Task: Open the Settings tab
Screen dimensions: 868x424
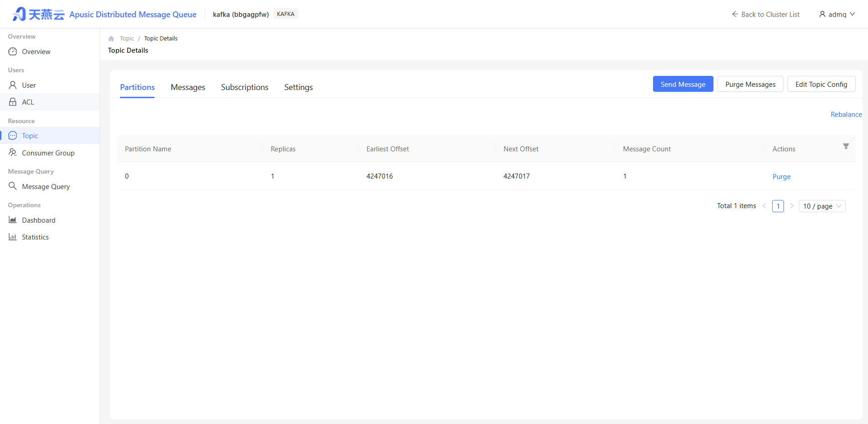Action: tap(299, 87)
